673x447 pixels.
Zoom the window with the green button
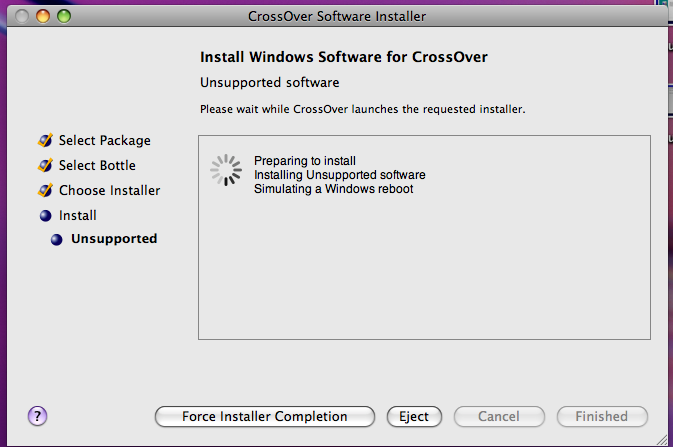(x=64, y=16)
